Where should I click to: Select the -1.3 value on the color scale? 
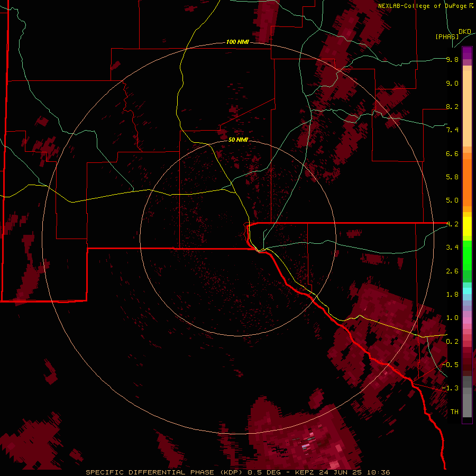click(450, 388)
